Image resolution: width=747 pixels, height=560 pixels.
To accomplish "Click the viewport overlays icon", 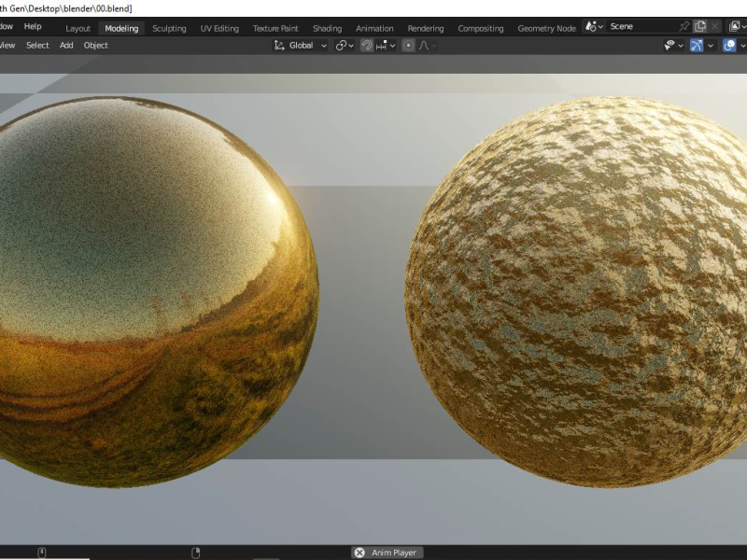I will pyautogui.click(x=729, y=45).
